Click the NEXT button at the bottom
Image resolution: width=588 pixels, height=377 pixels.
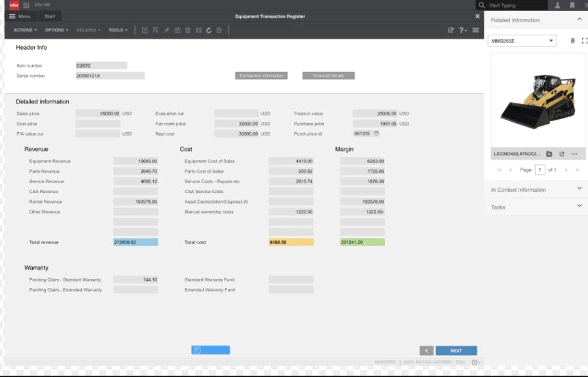[456, 350]
